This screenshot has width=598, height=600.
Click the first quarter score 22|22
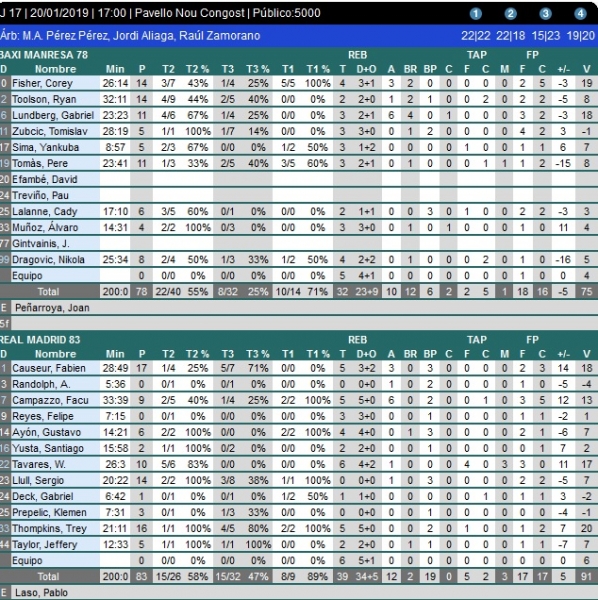tap(476, 36)
